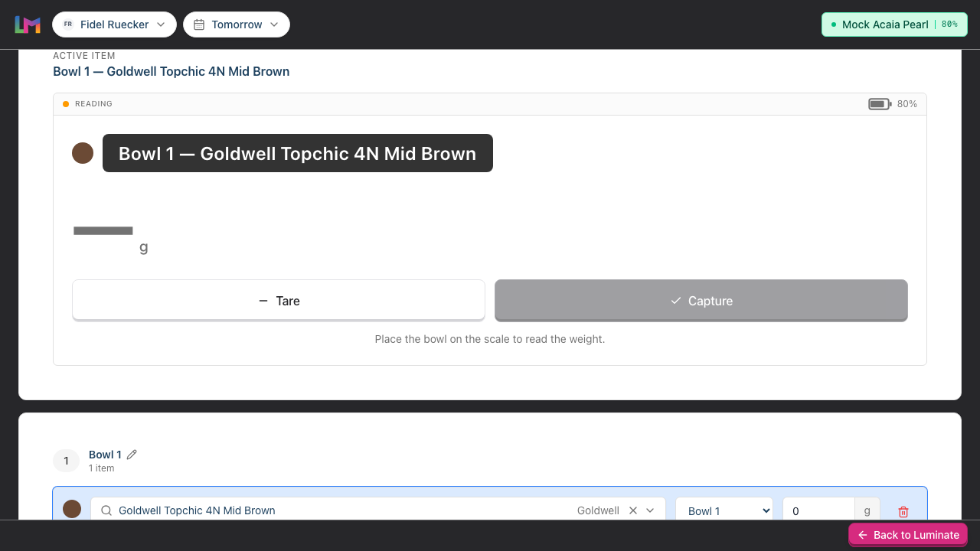Click Back to Luminate button

click(908, 535)
